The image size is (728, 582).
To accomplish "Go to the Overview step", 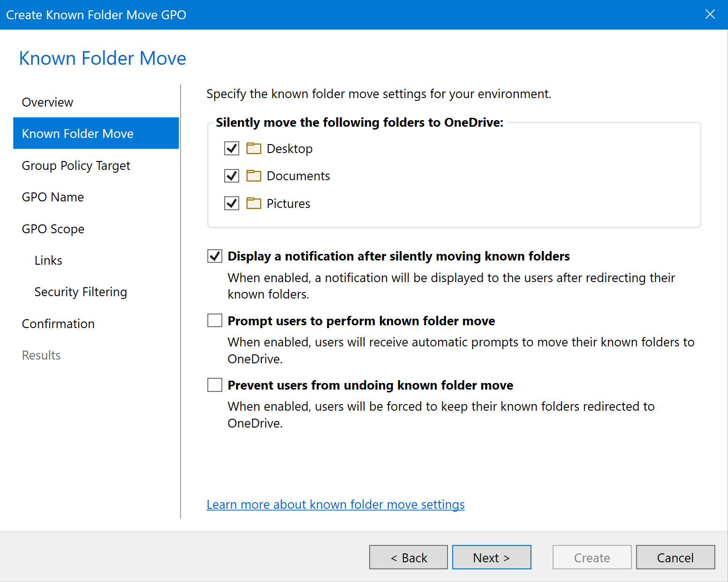I will pyautogui.click(x=47, y=102).
